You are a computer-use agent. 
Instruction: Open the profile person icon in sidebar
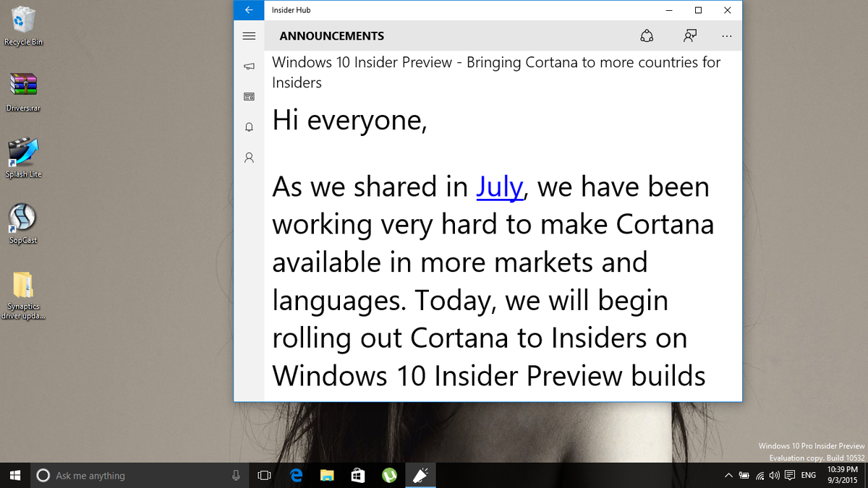pyautogui.click(x=249, y=157)
